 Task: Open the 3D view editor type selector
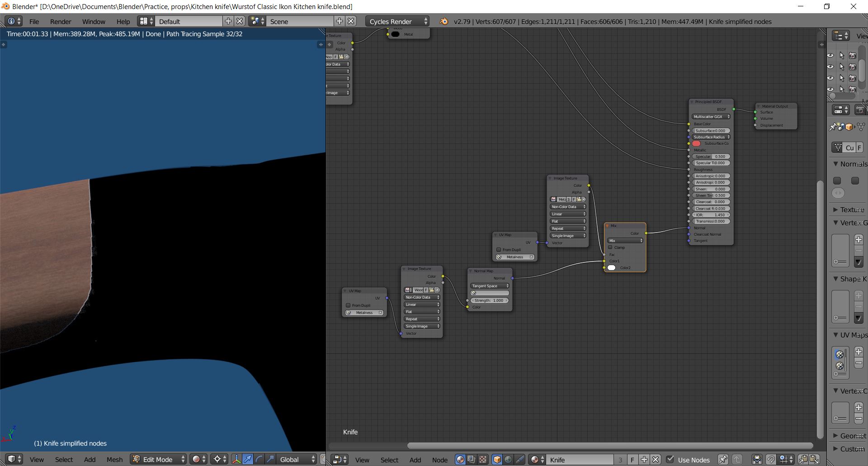(x=13, y=459)
